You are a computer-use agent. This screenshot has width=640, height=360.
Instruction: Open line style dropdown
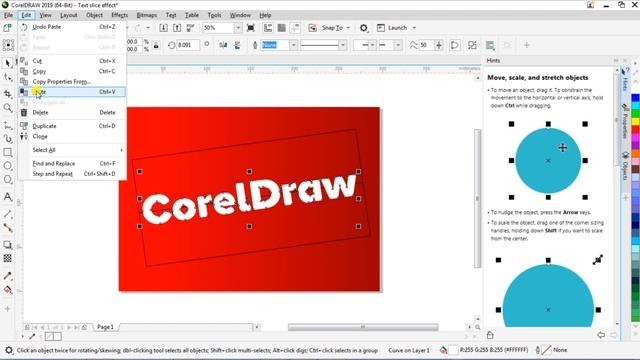[343, 45]
